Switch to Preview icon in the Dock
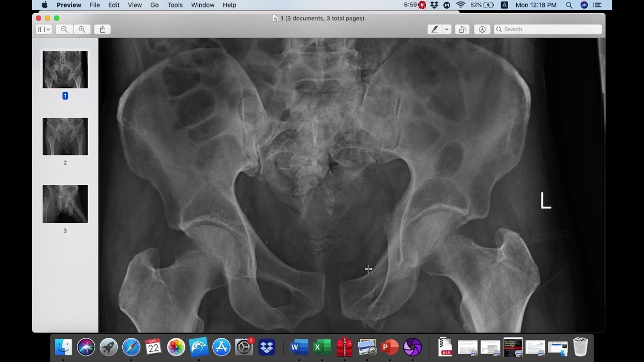Screen dimensions: 644x362 coord(367,347)
